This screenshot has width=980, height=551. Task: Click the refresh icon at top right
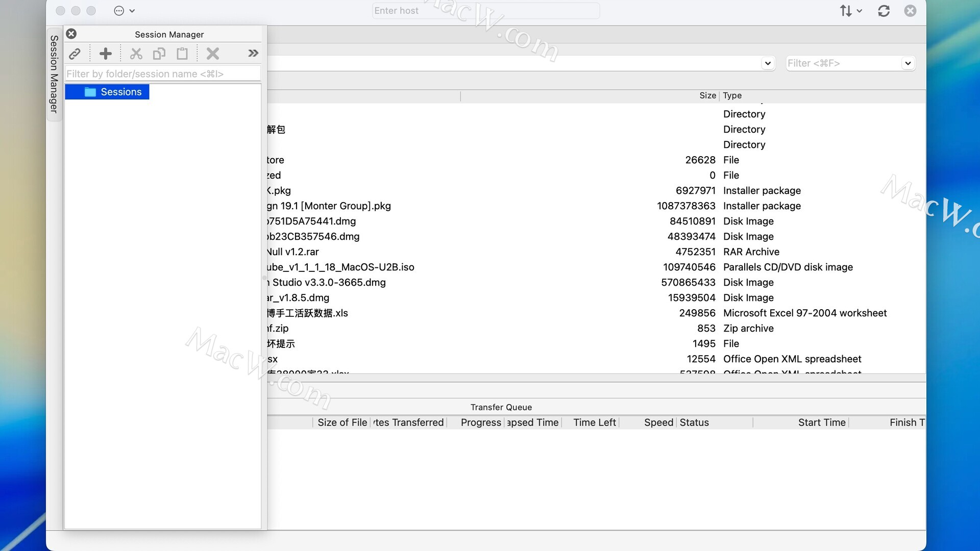tap(884, 11)
